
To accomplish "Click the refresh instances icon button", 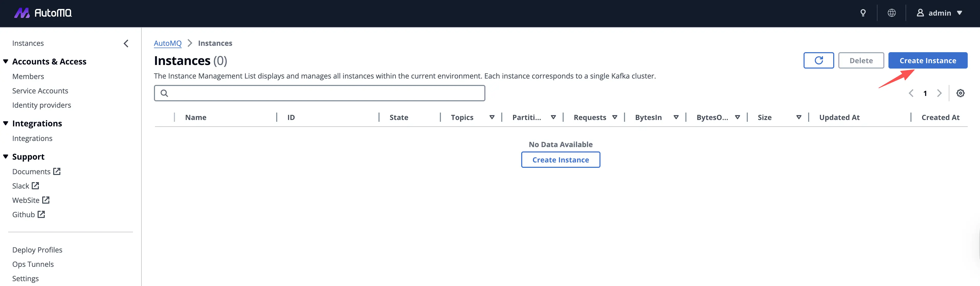I will [x=818, y=60].
